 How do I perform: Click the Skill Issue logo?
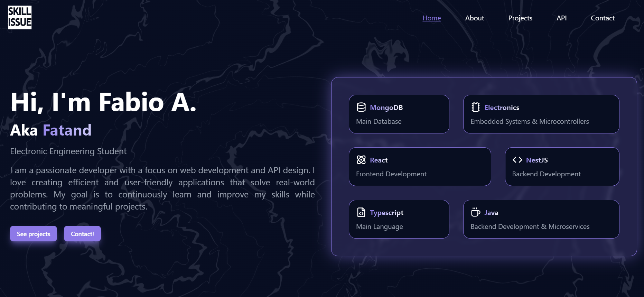pyautogui.click(x=20, y=17)
